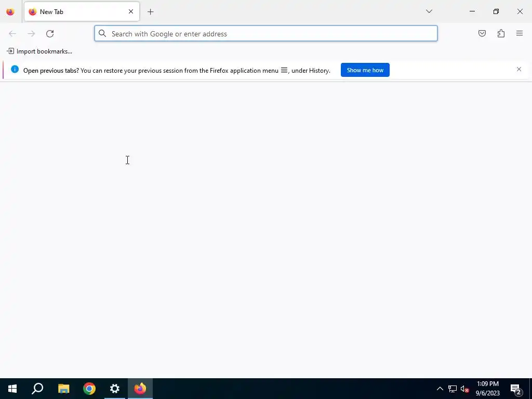Image resolution: width=532 pixels, height=399 pixels.
Task: Open Firefox View pinned icon
Action: (x=10, y=12)
